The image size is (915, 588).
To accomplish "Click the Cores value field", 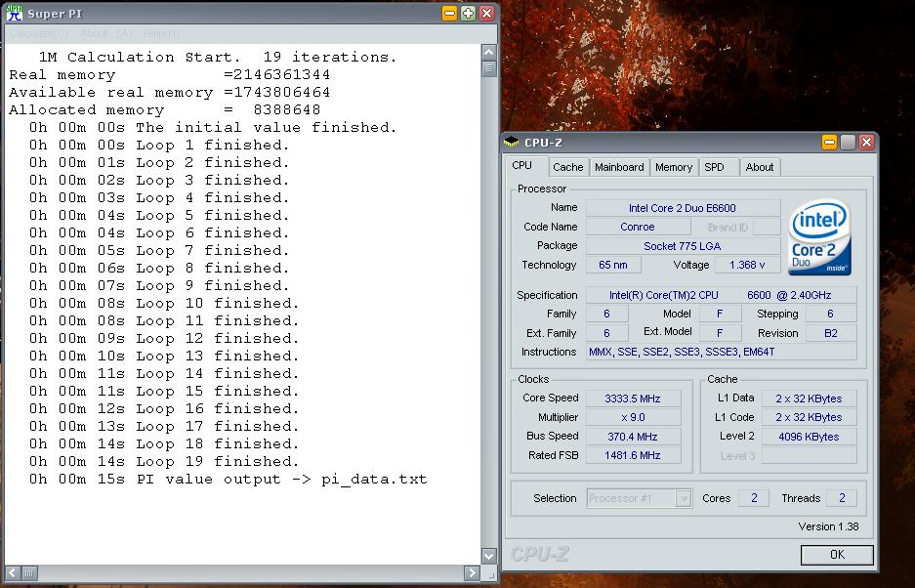I will click(x=754, y=498).
